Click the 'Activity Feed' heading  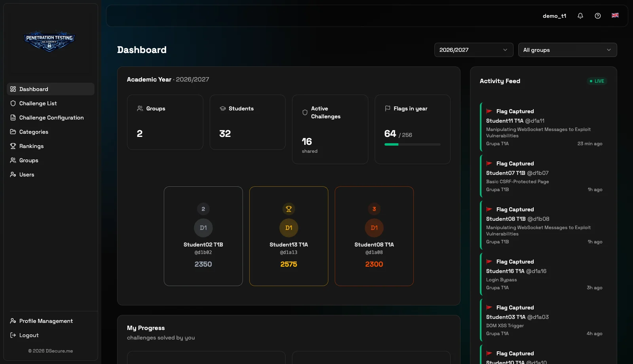pyautogui.click(x=500, y=81)
